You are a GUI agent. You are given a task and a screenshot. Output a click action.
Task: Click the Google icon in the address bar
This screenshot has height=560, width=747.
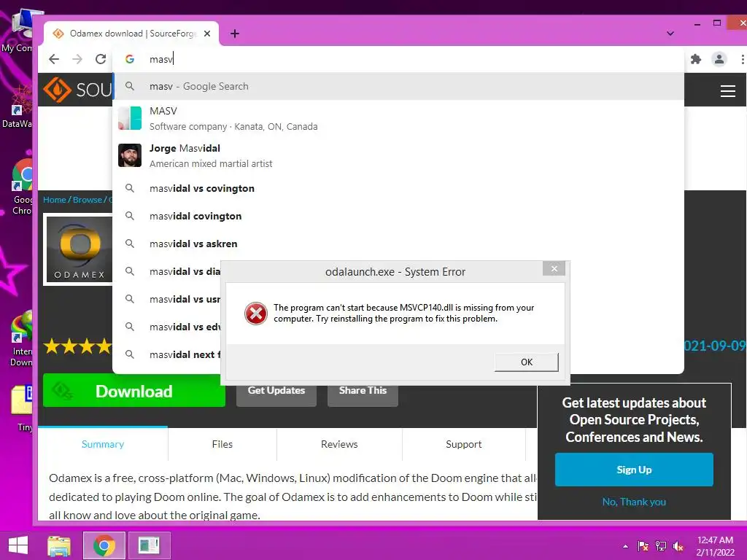coord(130,59)
